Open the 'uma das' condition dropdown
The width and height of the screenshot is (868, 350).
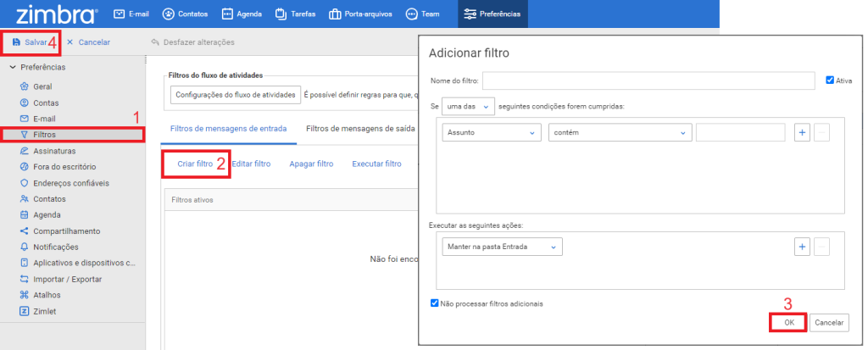tap(468, 106)
